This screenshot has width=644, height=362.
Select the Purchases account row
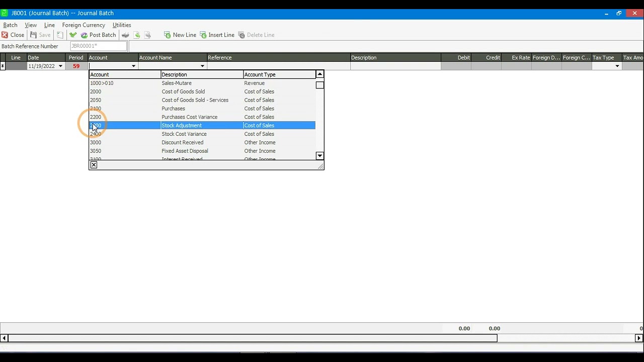(x=202, y=109)
